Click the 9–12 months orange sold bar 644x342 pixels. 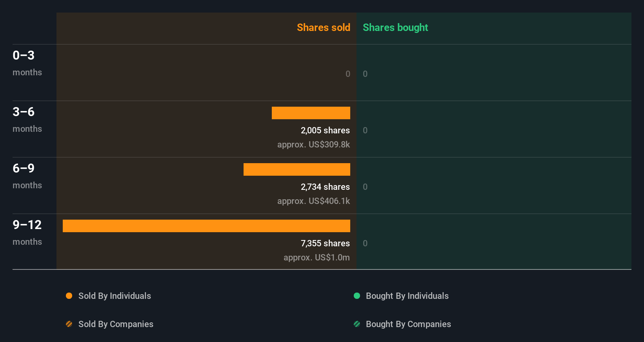(206, 226)
